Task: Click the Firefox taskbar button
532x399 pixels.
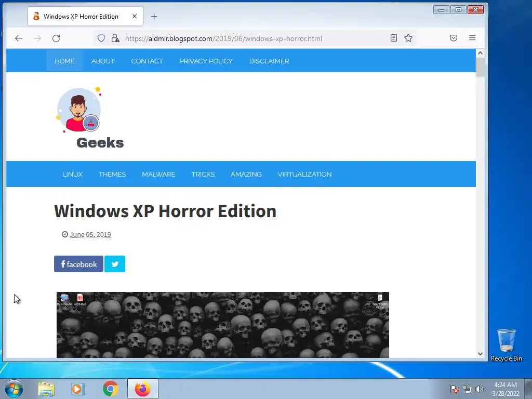Action: 143,389
